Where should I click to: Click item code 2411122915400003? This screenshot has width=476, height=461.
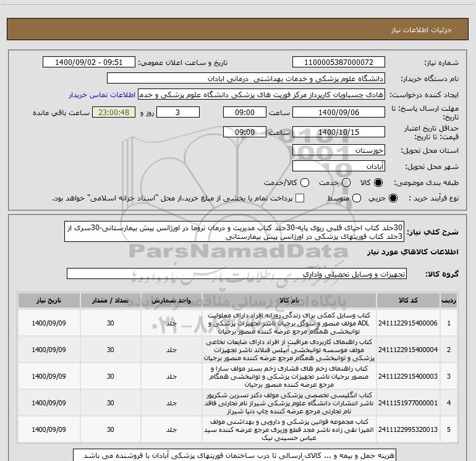coord(408,376)
